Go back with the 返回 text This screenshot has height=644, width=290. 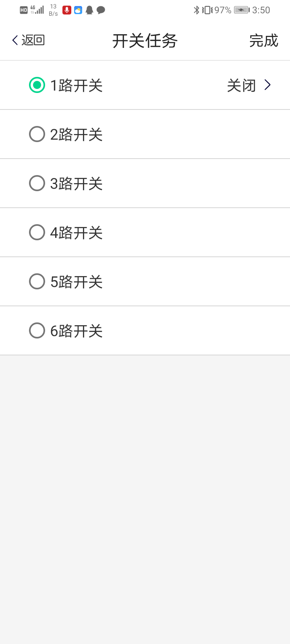(x=33, y=40)
